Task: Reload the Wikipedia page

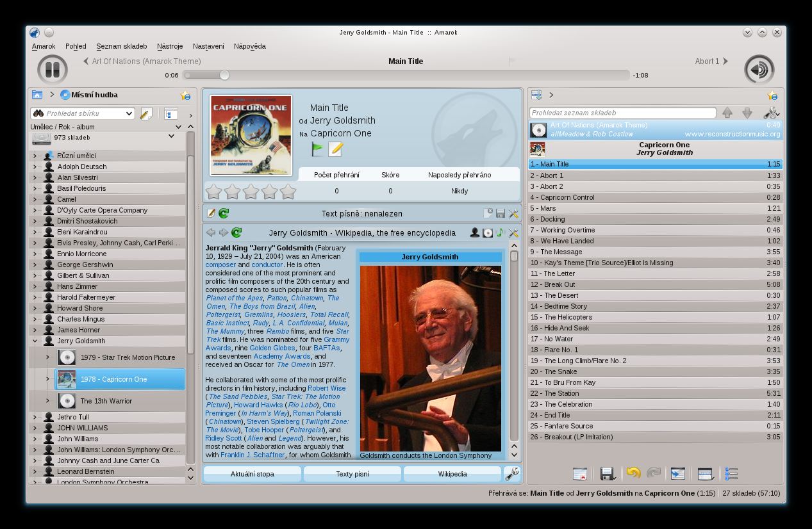Action: (x=236, y=232)
